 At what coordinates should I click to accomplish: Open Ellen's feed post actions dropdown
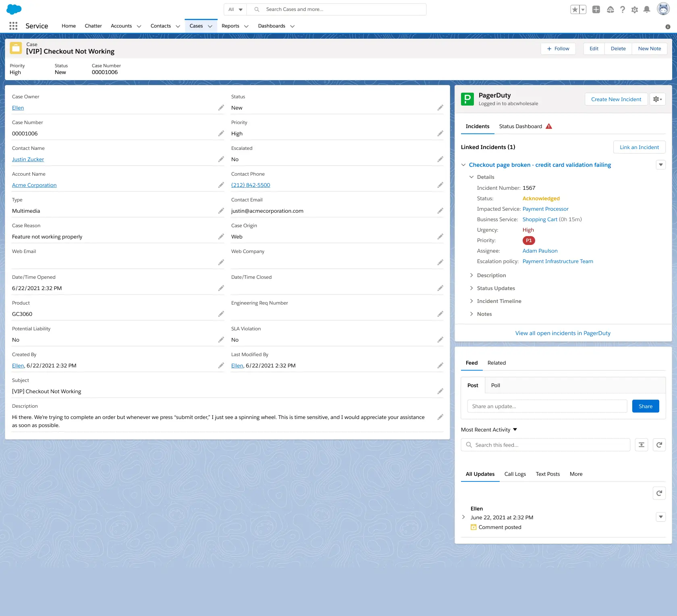tap(661, 517)
